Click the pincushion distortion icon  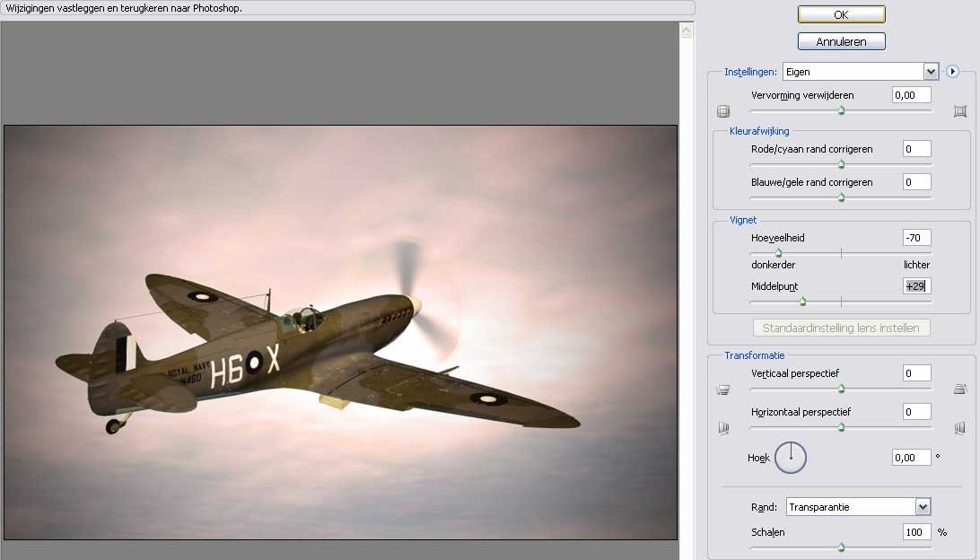pos(960,111)
